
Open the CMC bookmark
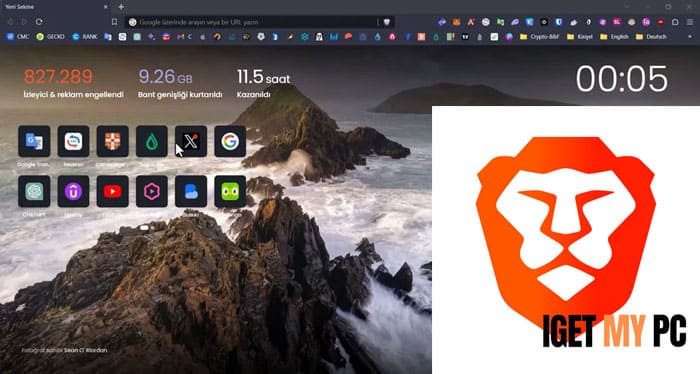tap(18, 37)
